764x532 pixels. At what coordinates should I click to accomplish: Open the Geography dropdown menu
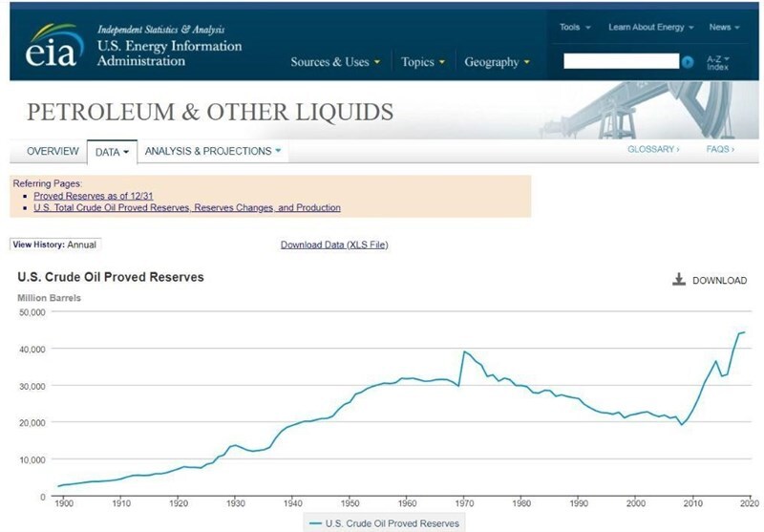[x=497, y=62]
